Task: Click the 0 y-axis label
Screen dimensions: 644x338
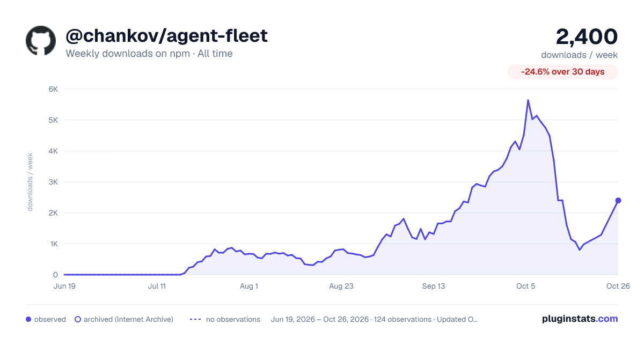Action: coord(55,275)
